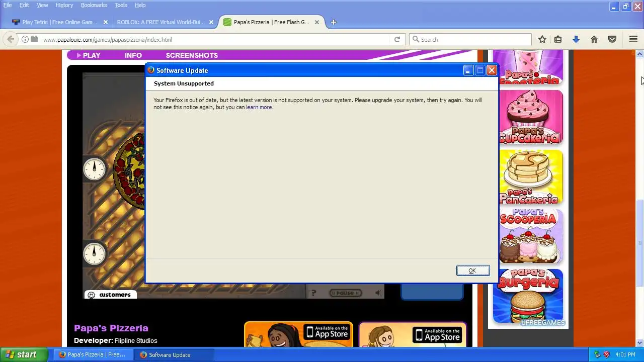
Task: Click the green shield tray icon
Action: click(x=597, y=354)
